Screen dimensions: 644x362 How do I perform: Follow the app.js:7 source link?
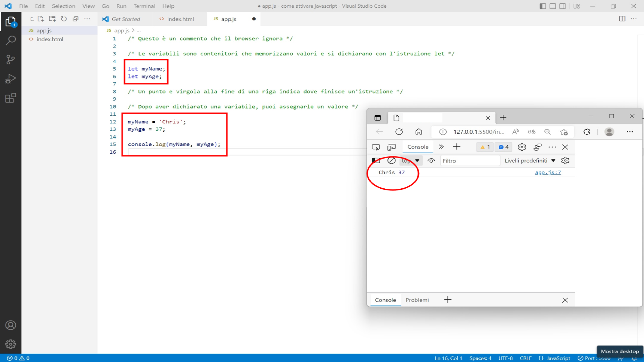click(x=548, y=172)
